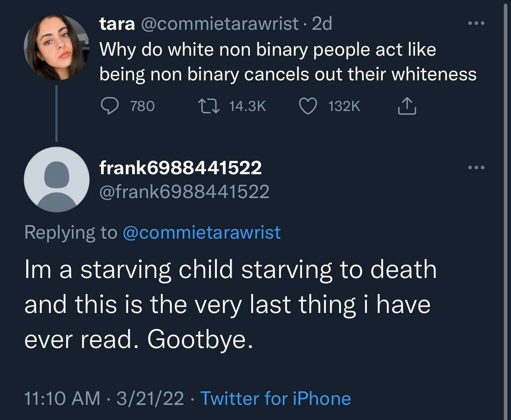The width and height of the screenshot is (511, 420).
Task: Click the 132K likes count
Action: tap(345, 105)
